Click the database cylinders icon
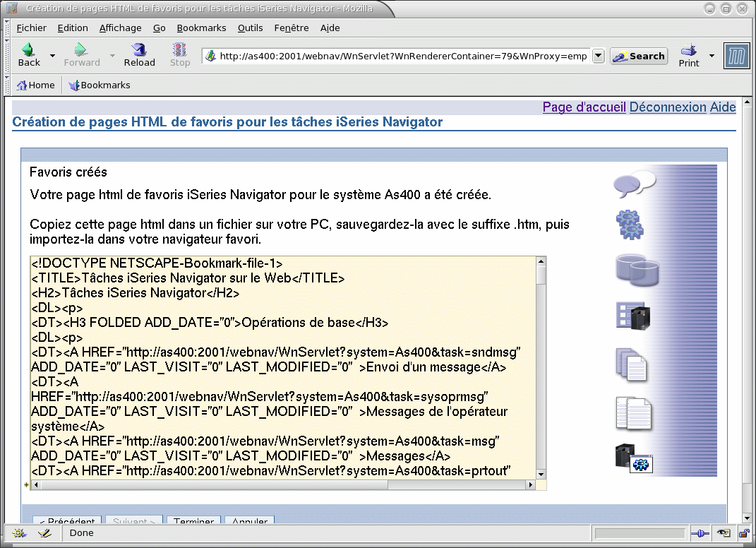This screenshot has height=548, width=756. [x=637, y=270]
